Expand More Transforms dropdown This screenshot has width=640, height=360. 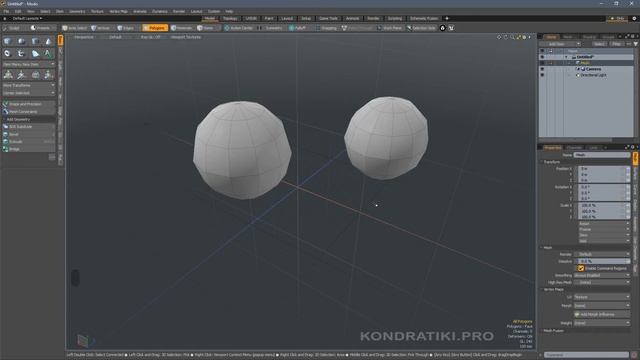(29, 86)
